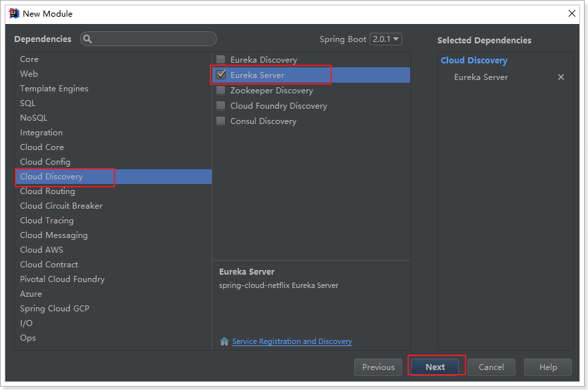588x390 pixels.
Task: Click into the dependencies search field
Action: pos(148,39)
